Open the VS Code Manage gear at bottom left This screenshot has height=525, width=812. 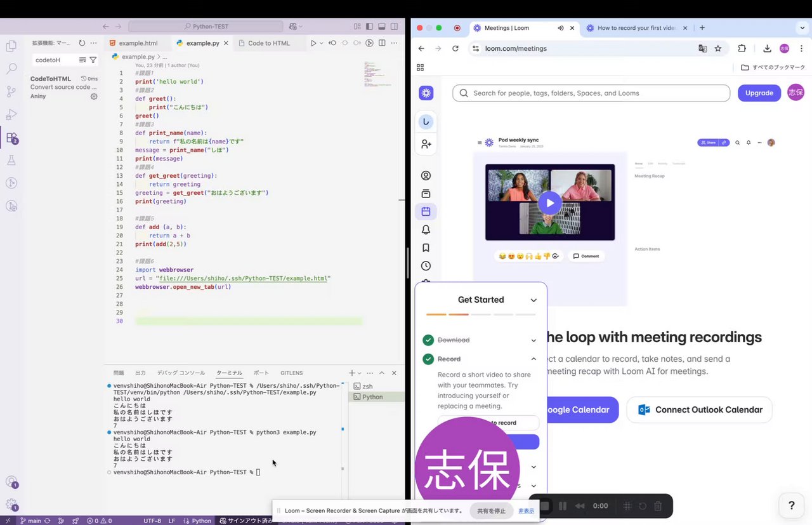11,504
